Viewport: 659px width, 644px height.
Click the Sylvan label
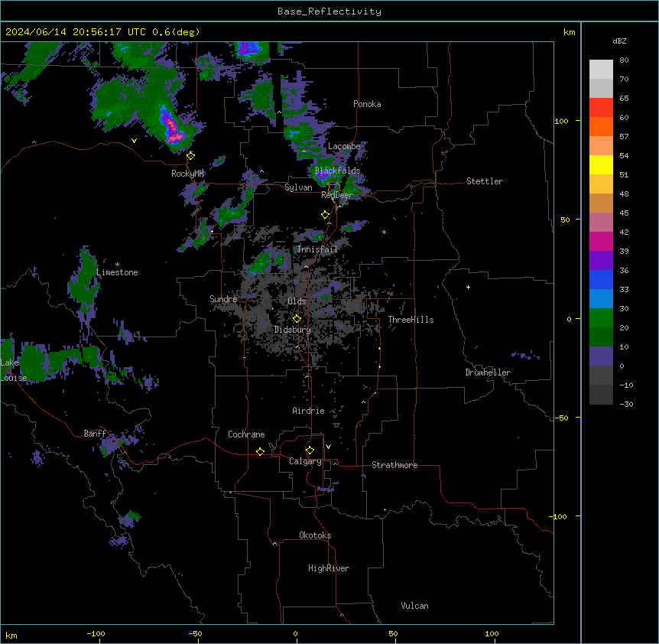298,187
